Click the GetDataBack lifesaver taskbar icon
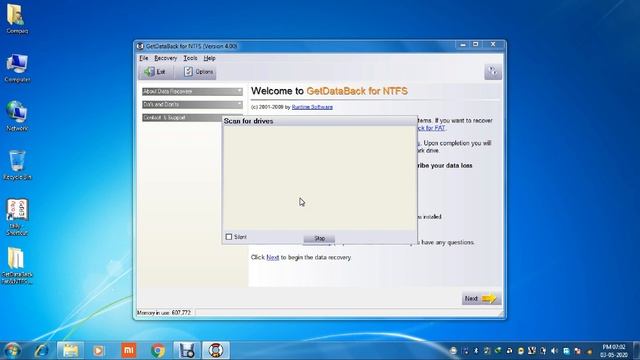The height and width of the screenshot is (360, 640). click(216, 351)
